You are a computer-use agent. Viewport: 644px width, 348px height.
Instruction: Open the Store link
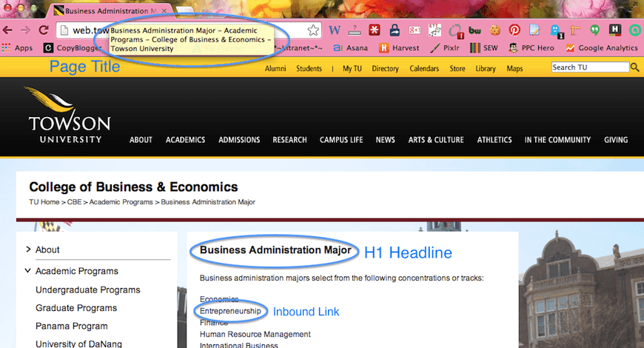click(x=457, y=68)
